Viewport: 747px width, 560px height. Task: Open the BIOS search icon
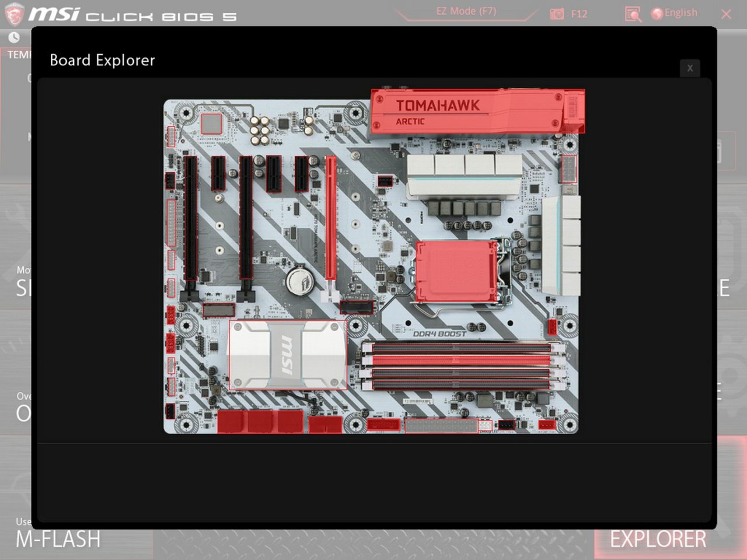click(x=633, y=14)
